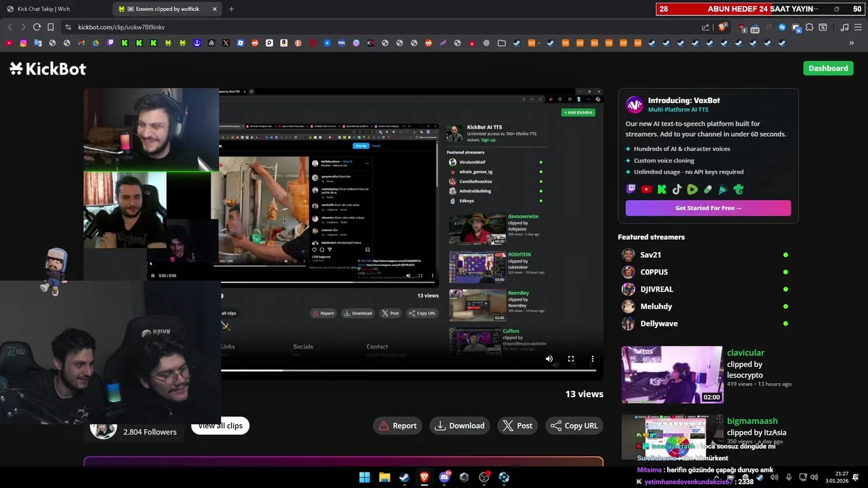Open a new browser tab
Viewport: 868px width, 488px height.
[x=231, y=9]
